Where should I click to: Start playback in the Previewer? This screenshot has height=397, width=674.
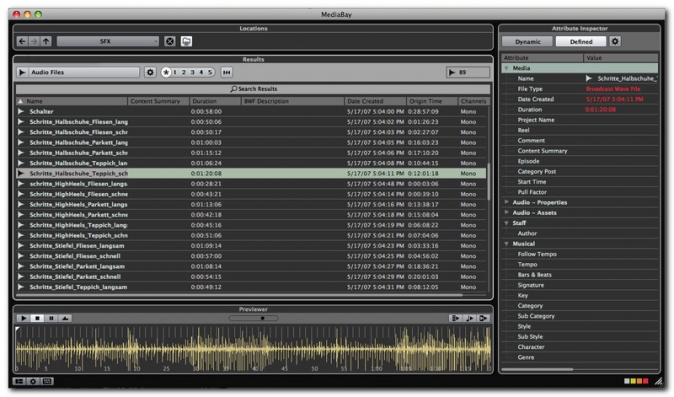click(x=24, y=318)
